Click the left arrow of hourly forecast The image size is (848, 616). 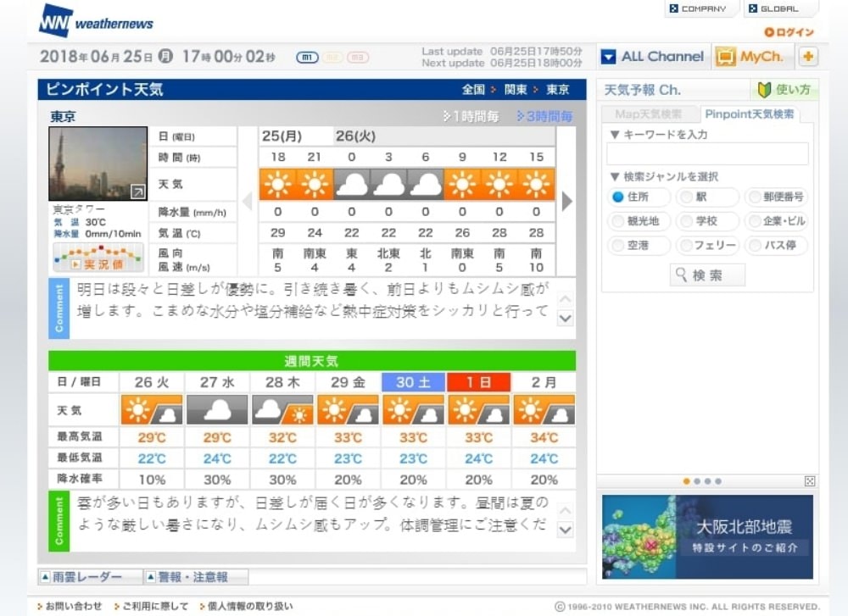[x=248, y=201]
